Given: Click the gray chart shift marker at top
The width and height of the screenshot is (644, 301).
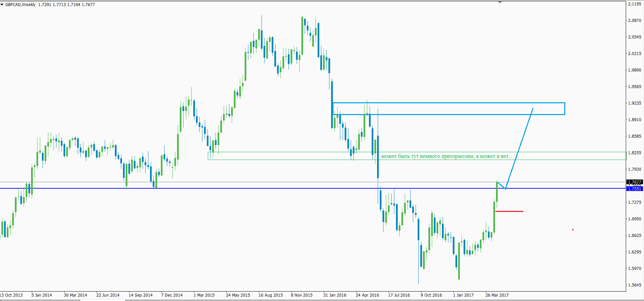Looking at the screenshot, I should [500, 2].
